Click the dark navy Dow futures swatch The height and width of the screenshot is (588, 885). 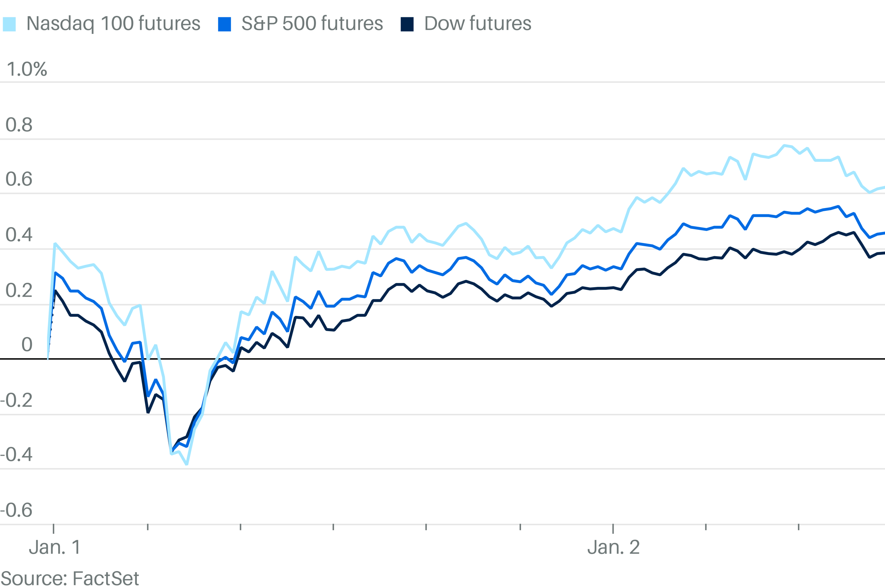click(407, 24)
